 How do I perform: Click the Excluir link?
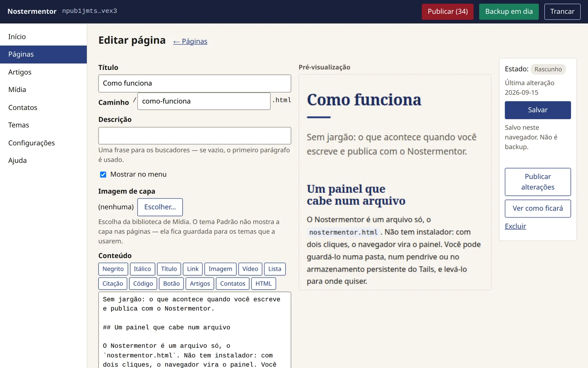point(515,226)
